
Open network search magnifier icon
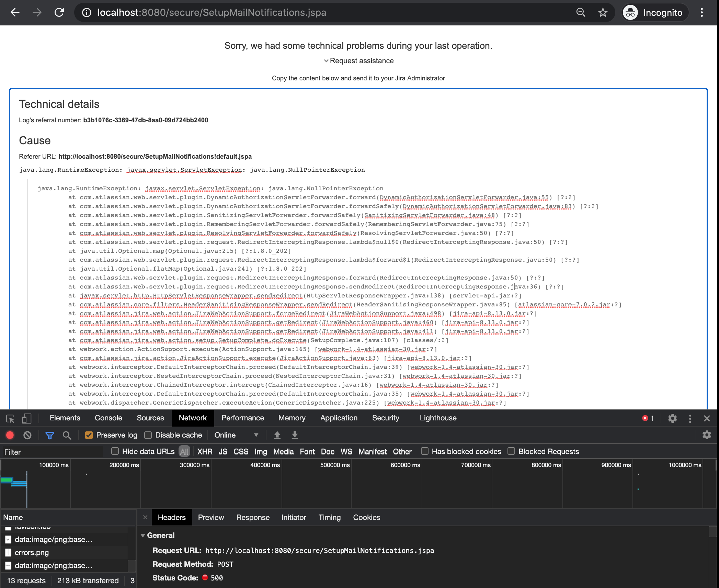point(67,435)
